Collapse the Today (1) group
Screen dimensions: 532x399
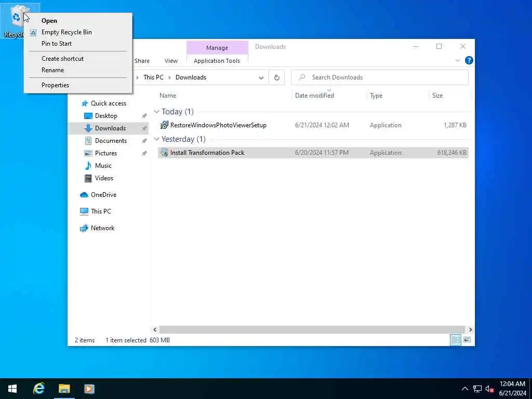[x=156, y=112]
